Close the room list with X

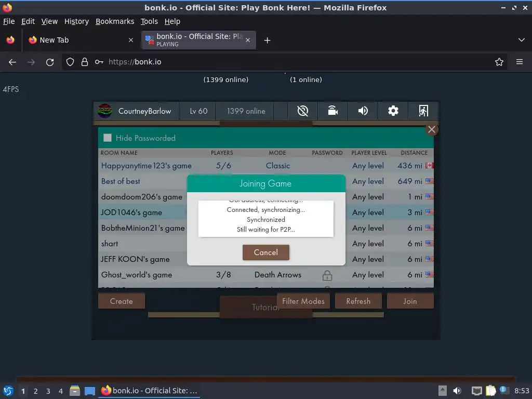tap(432, 129)
